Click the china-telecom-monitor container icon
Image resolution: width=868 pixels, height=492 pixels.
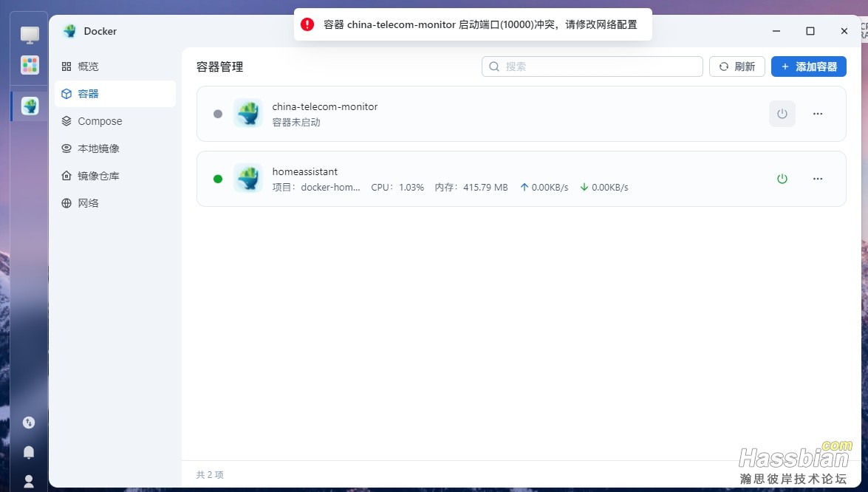tap(248, 114)
